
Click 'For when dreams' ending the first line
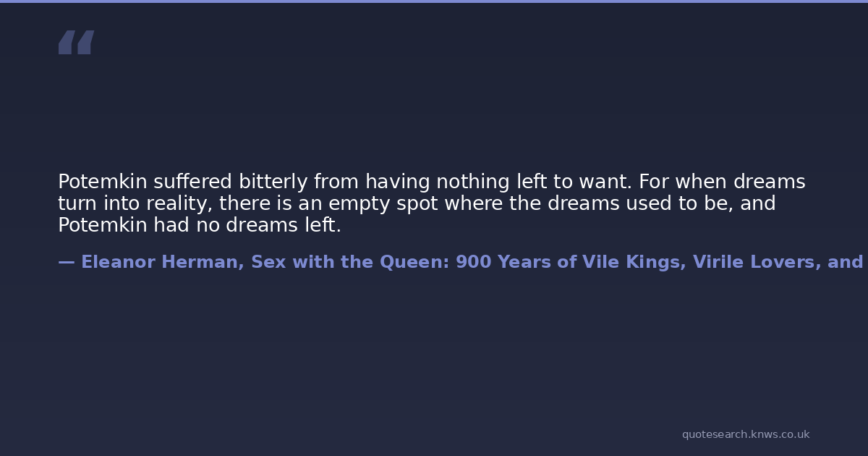click(x=723, y=182)
